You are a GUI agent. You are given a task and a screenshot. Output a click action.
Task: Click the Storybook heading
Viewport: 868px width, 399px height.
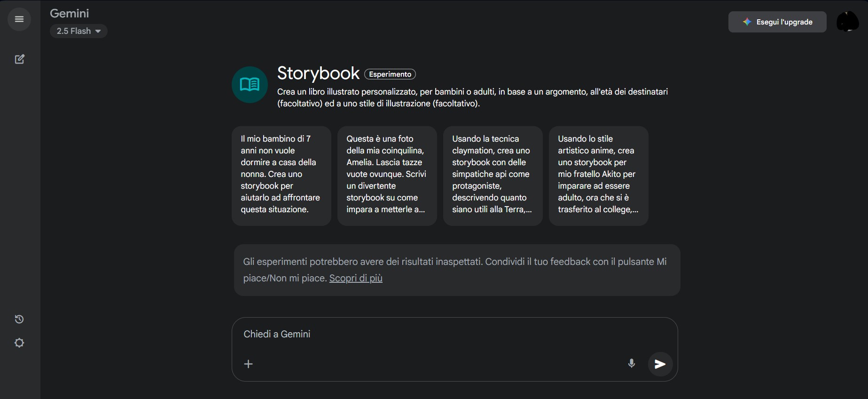(318, 73)
